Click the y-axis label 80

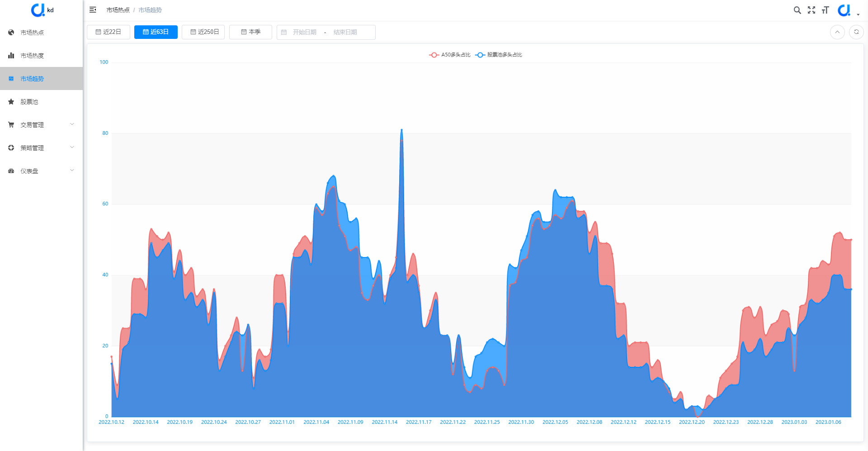point(105,133)
